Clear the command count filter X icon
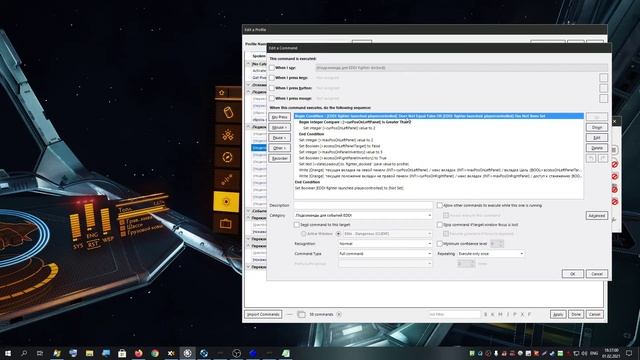The height and width of the screenshot is (360, 640). 339,314
